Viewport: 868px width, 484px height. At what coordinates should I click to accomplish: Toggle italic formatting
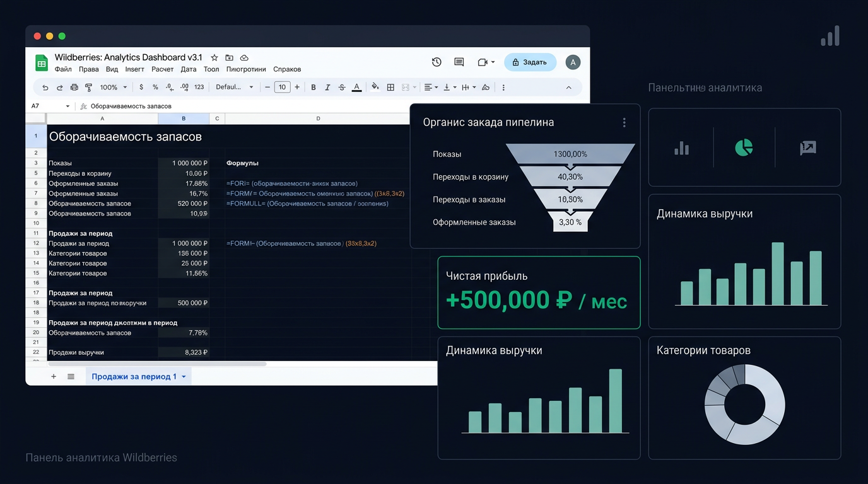tap(327, 88)
